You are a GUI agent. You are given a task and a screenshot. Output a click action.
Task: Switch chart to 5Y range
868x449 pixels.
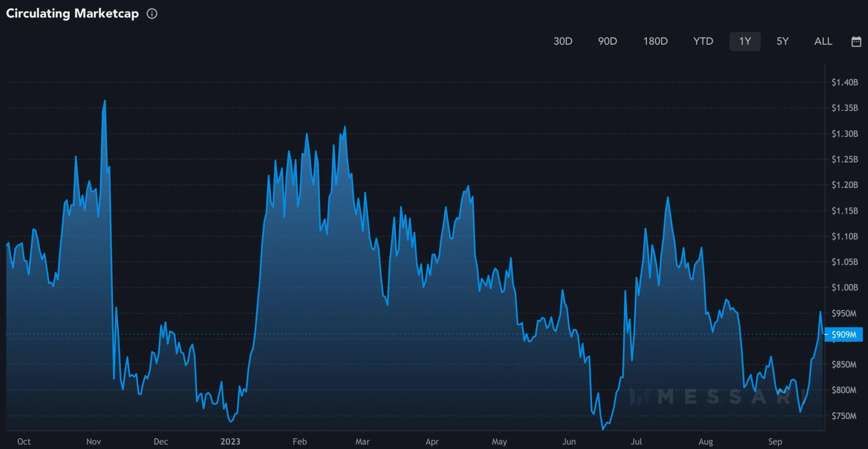tap(783, 41)
